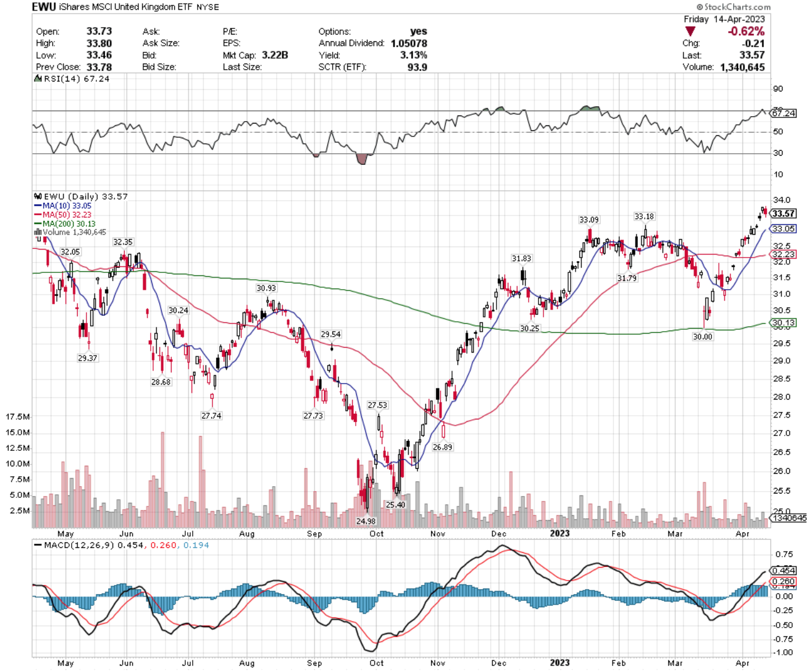Click the Oct month label under price chart
Viewport: 809px width, 672px height.
(376, 534)
